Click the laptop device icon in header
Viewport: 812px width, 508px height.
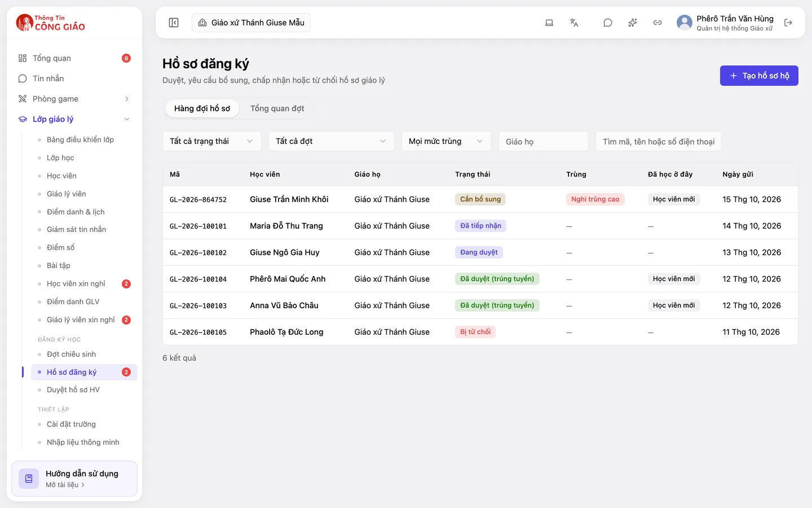tap(549, 23)
